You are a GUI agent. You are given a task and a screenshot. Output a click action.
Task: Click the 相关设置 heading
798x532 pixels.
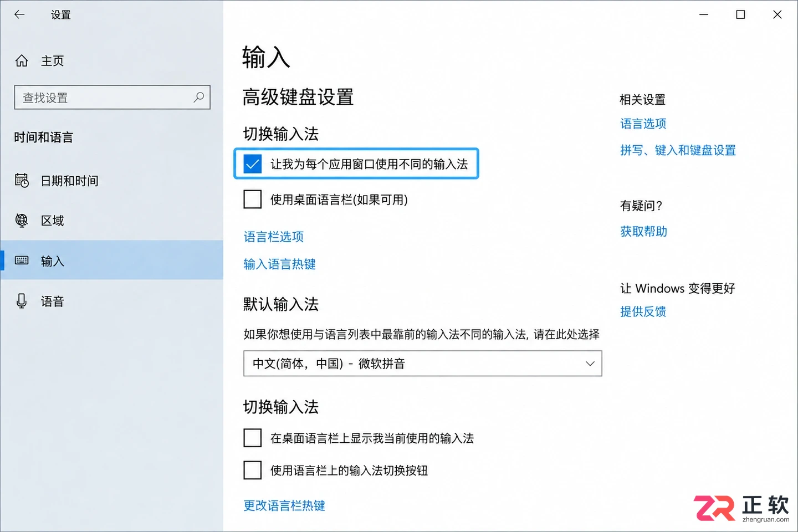click(643, 100)
